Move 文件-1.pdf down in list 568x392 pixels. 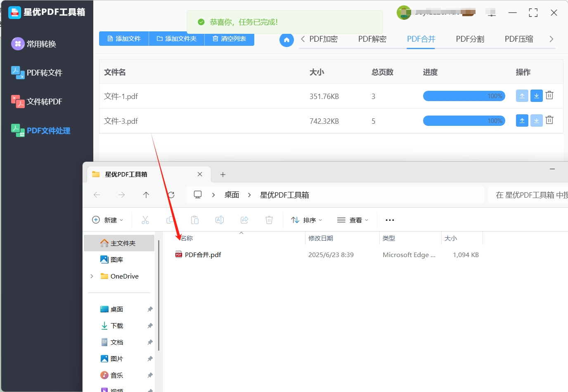coord(536,96)
